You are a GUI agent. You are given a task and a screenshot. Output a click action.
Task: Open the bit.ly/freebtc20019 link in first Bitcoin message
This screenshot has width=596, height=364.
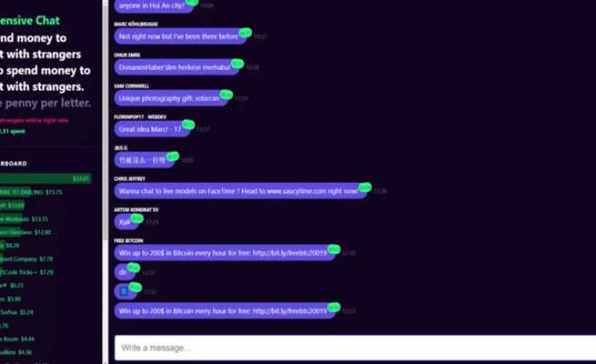coord(289,253)
